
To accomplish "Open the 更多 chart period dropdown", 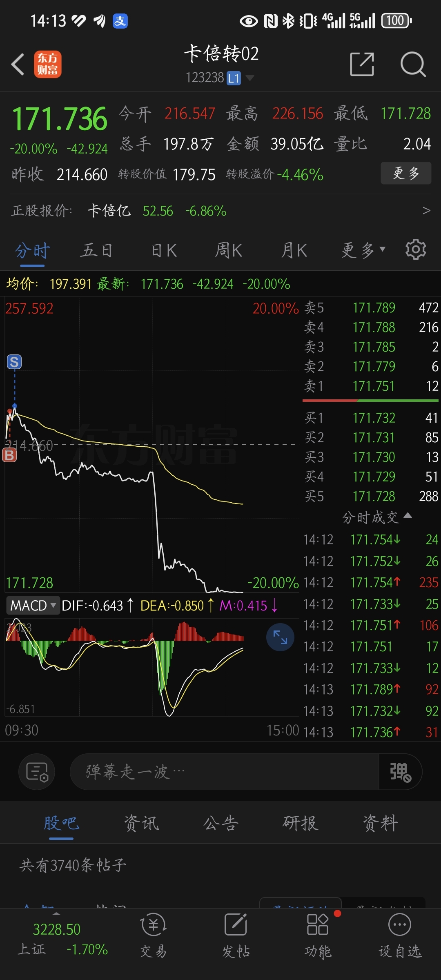I will [363, 250].
